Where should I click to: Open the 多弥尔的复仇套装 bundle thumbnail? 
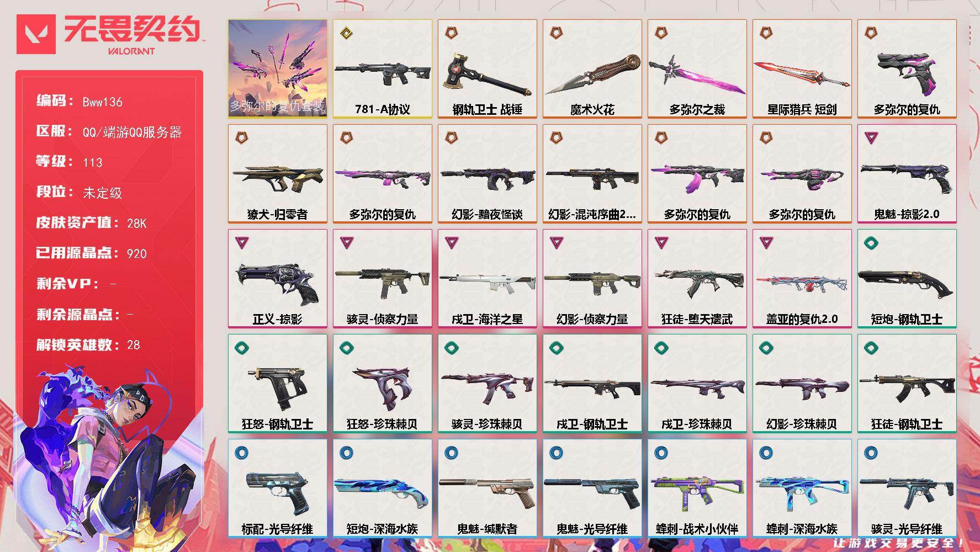277,68
